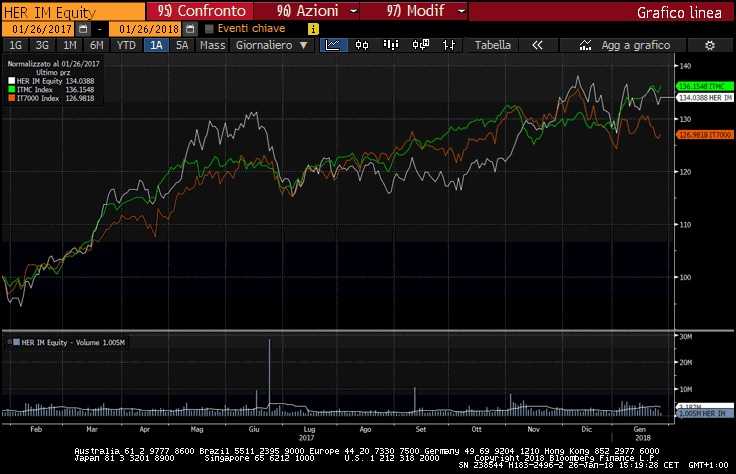Click the IT7000 Index legend text
Image resolution: width=736 pixels, height=474 pixels.
tap(38, 98)
